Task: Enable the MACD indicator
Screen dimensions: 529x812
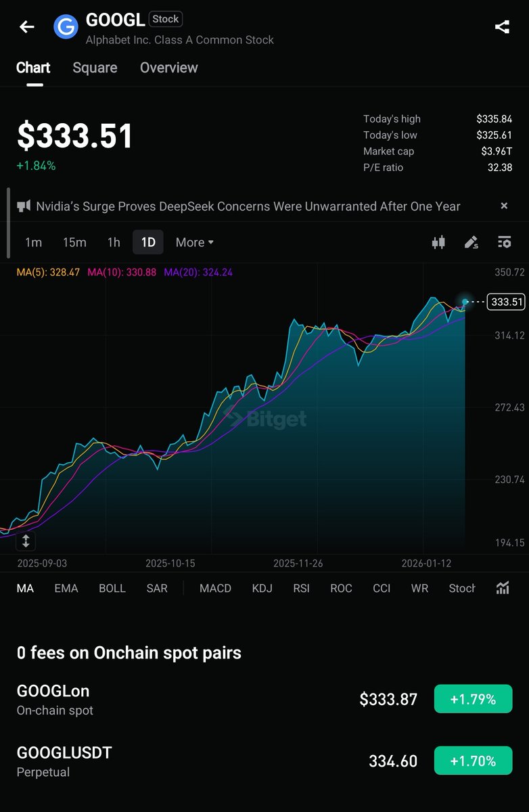Action: [x=215, y=588]
